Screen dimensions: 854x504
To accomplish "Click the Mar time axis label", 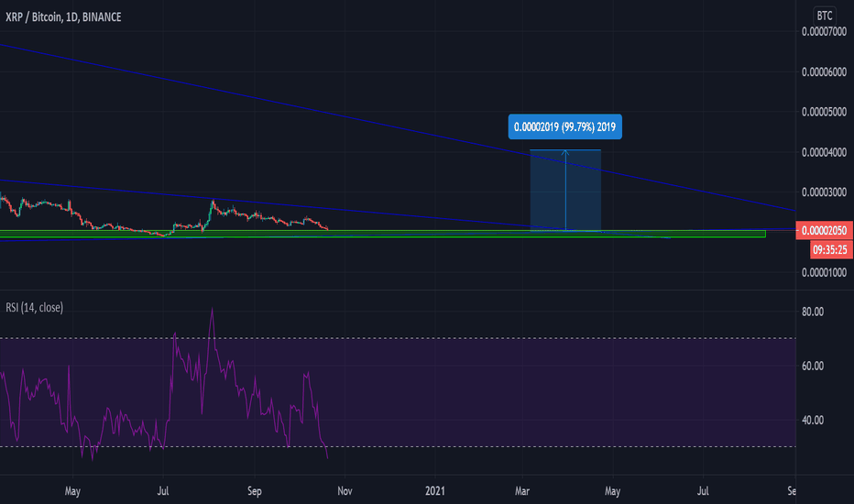I will [x=522, y=491].
